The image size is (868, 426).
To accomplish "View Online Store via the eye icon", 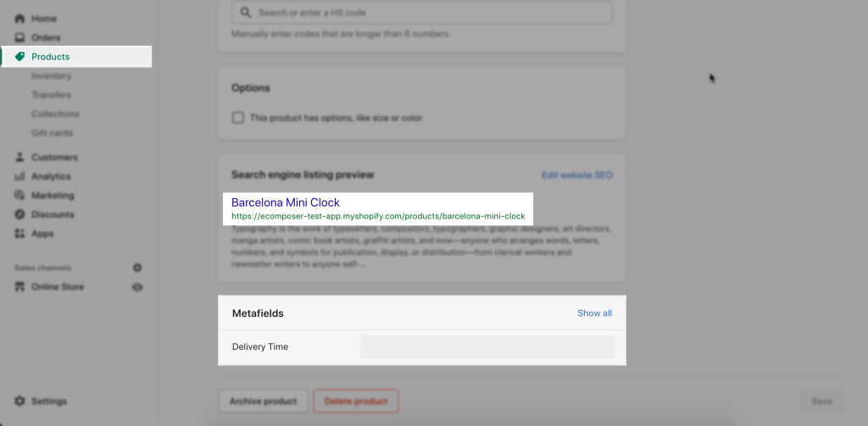I will pos(137,287).
